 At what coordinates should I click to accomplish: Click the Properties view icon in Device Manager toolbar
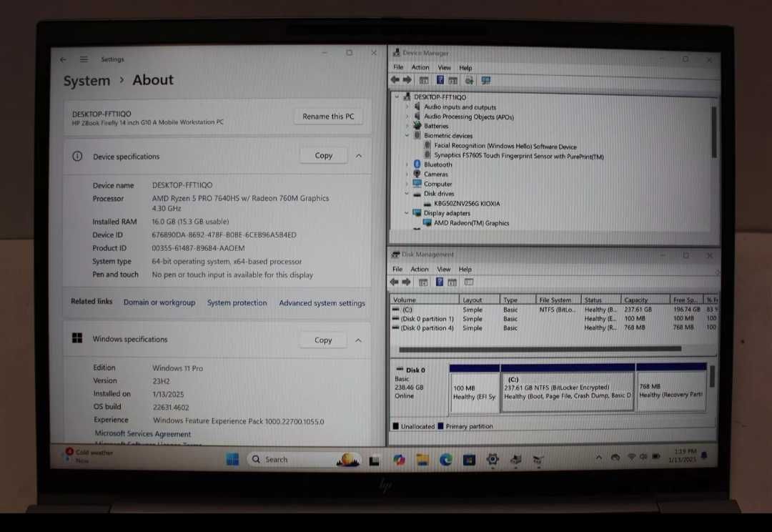point(453,80)
